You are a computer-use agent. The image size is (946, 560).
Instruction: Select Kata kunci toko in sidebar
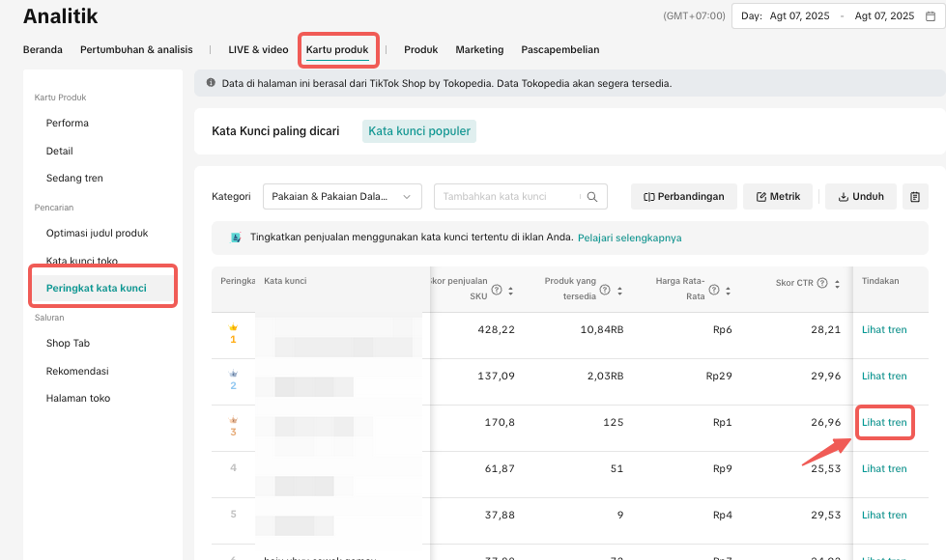click(x=82, y=261)
